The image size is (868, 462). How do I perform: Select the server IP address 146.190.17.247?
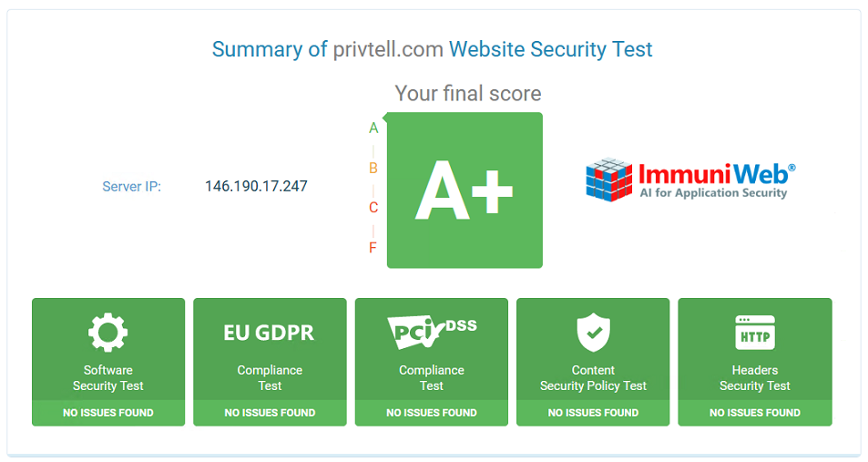pyautogui.click(x=256, y=186)
